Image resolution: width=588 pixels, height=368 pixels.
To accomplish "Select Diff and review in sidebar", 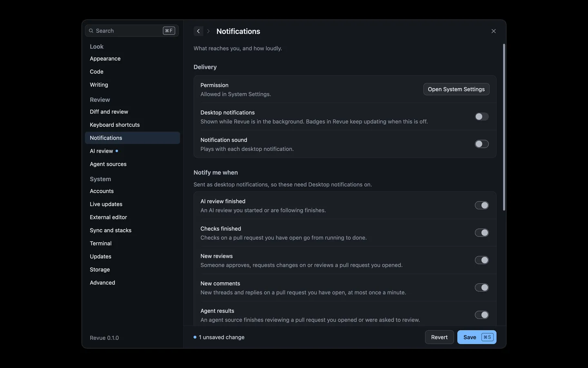I will [132, 112].
